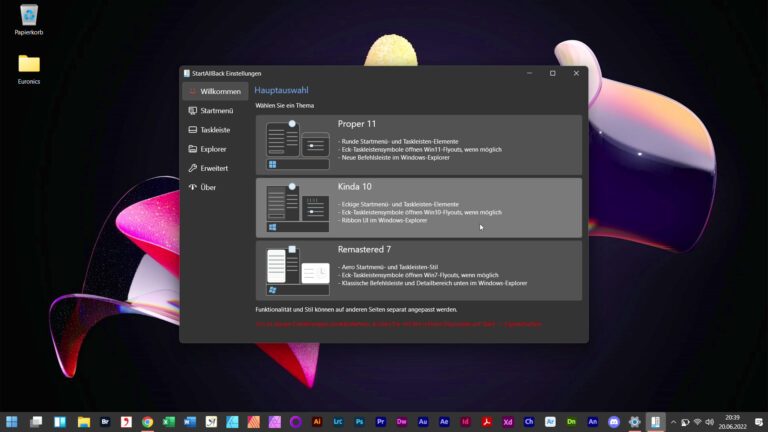
Task: Open the Wi-Fi network tray icon
Action: pyautogui.click(x=697, y=422)
